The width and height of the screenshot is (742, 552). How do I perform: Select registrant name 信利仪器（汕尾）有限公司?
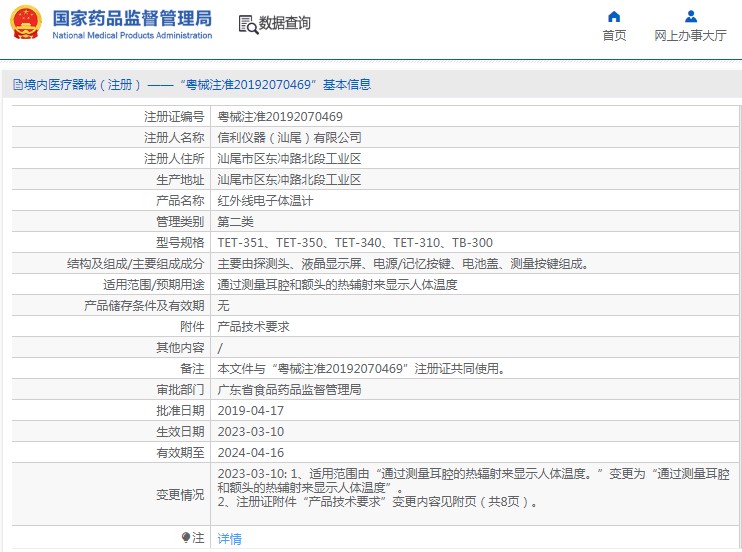[x=289, y=138]
